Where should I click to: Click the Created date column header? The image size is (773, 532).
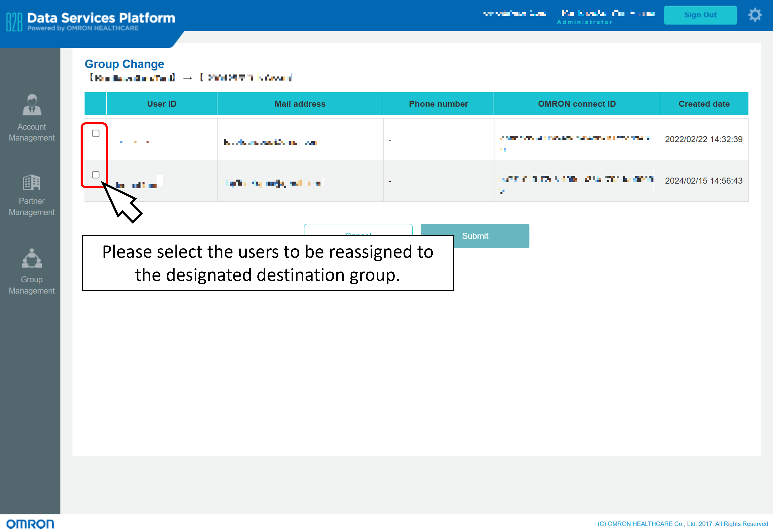tap(704, 104)
